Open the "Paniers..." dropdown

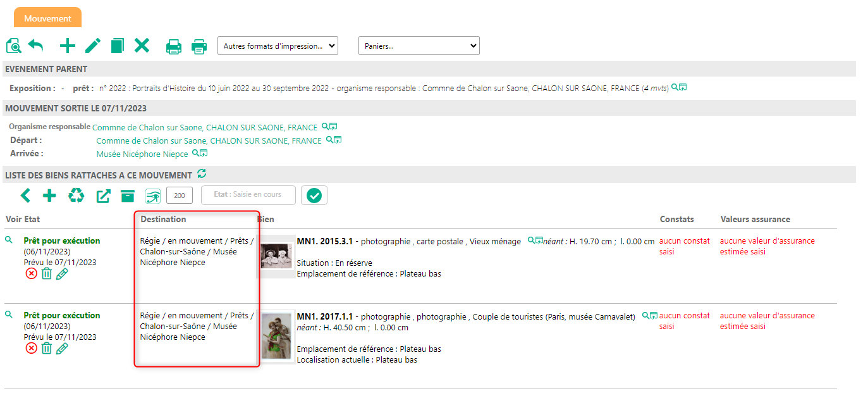[419, 46]
